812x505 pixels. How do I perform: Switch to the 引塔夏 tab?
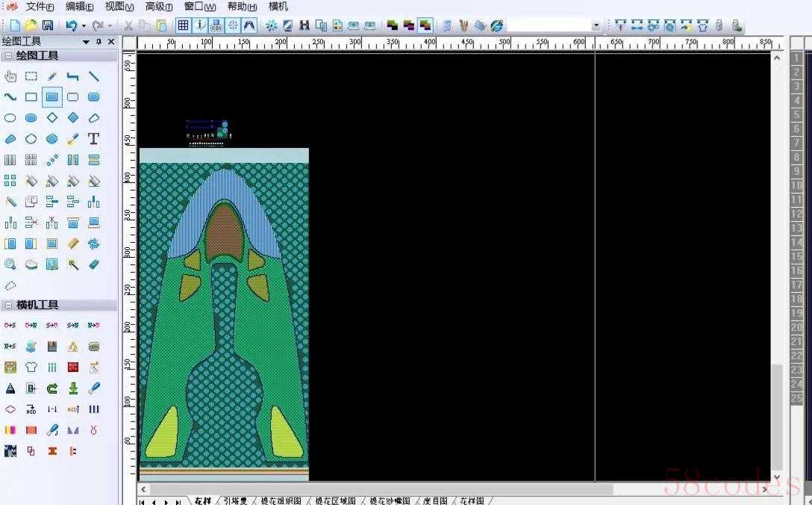[x=235, y=501]
